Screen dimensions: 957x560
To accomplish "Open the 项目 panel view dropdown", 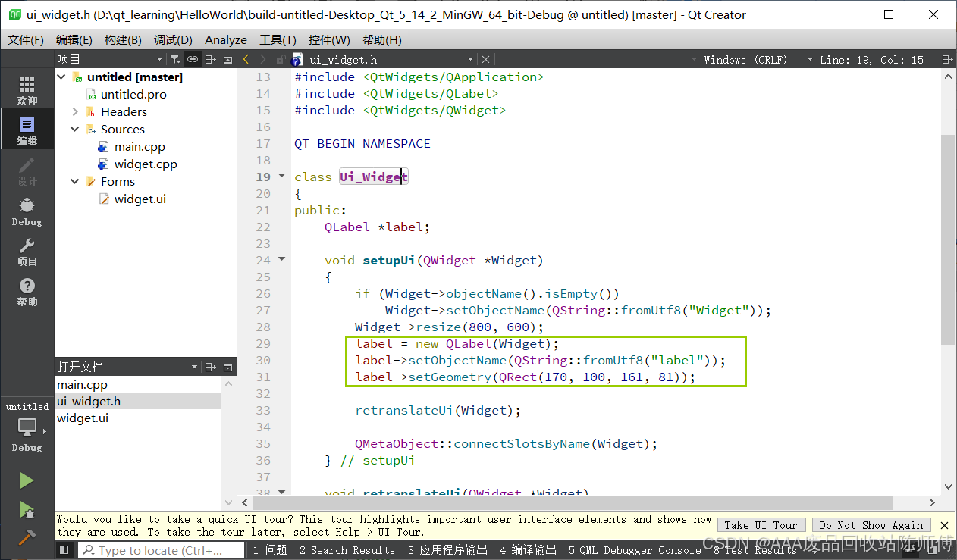I will pos(159,59).
